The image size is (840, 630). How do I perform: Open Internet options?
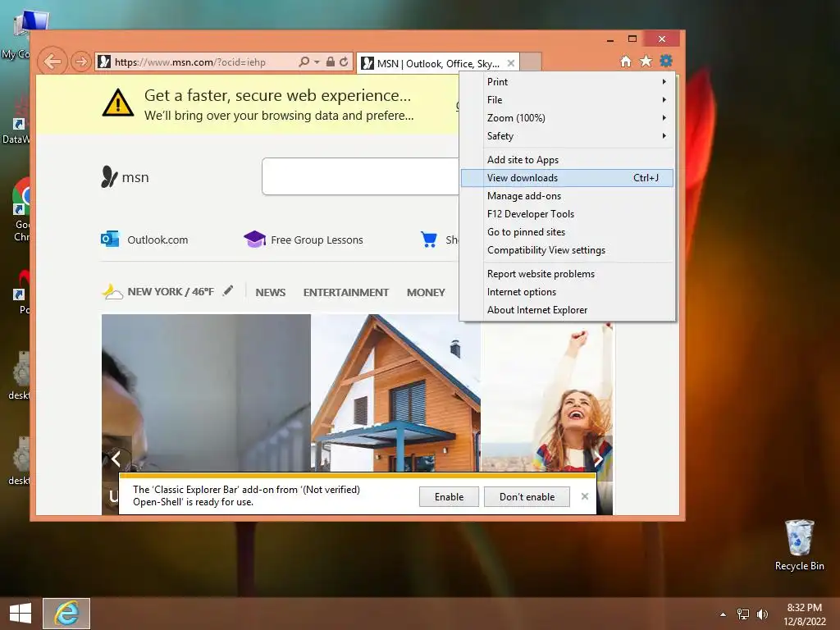coord(567,292)
